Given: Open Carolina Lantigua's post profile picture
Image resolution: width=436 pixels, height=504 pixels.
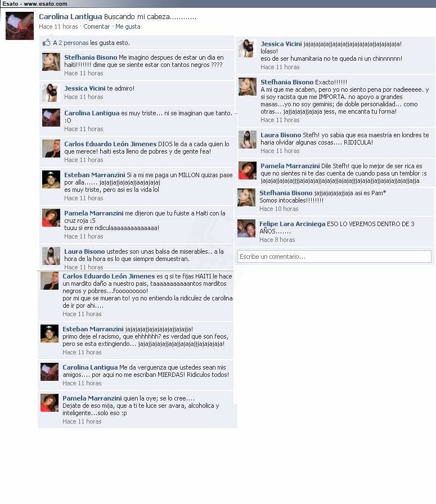Looking at the screenshot, I should pyautogui.click(x=20, y=26).
